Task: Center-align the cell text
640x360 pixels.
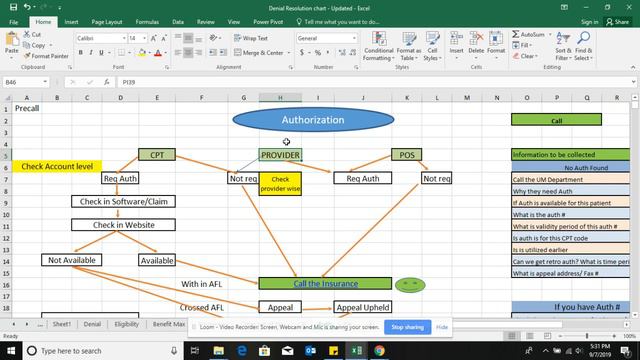Action: pyautogui.click(x=188, y=53)
